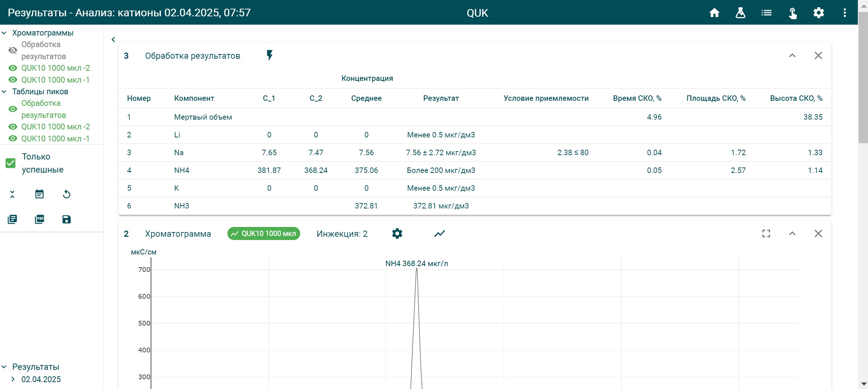Open chromatogram settings gear icon
Image resolution: width=868 pixels, height=389 pixels.
[x=397, y=233]
